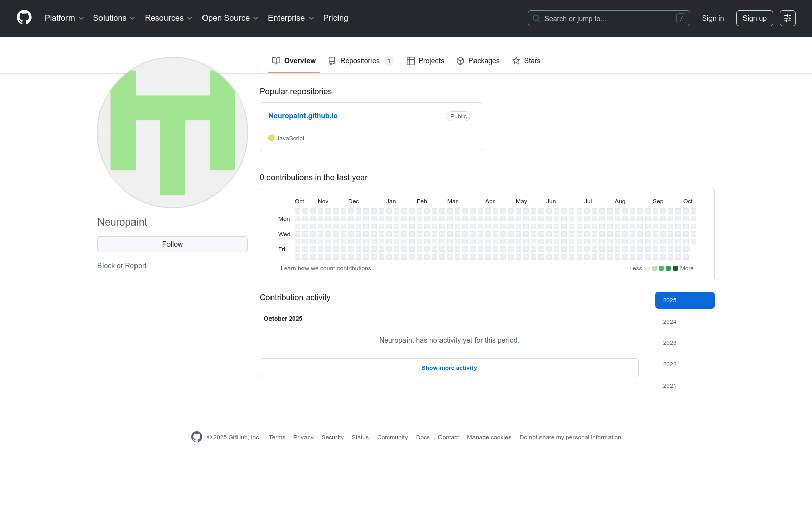Select the 2024 contribution year
812x508 pixels.
pyautogui.click(x=685, y=322)
